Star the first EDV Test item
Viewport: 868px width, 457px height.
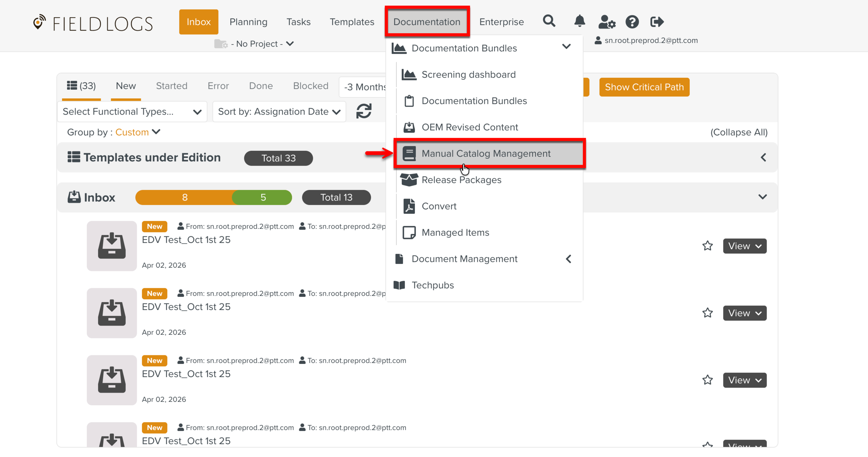(707, 246)
